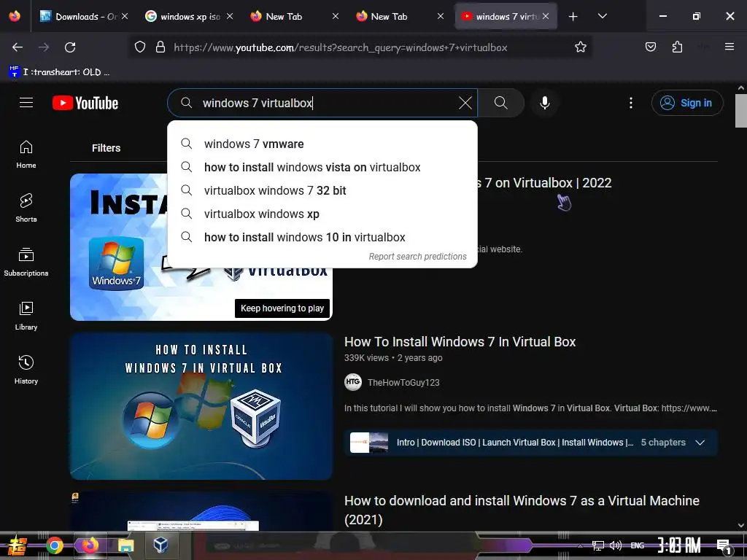Open Firefox View icon in tab bar
This screenshot has width=747, height=560.
coord(15,16)
